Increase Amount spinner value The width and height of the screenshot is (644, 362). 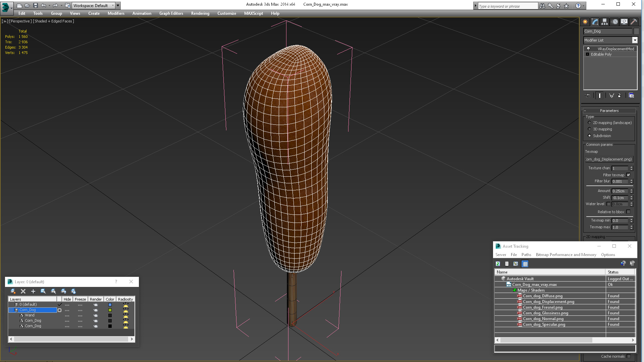[x=631, y=190]
